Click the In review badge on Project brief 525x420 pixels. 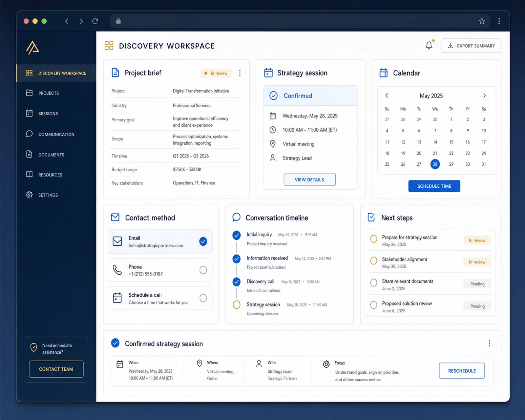pyautogui.click(x=216, y=73)
